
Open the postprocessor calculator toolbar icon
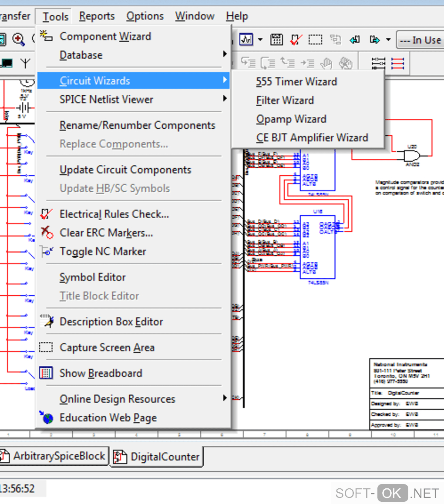(x=276, y=40)
